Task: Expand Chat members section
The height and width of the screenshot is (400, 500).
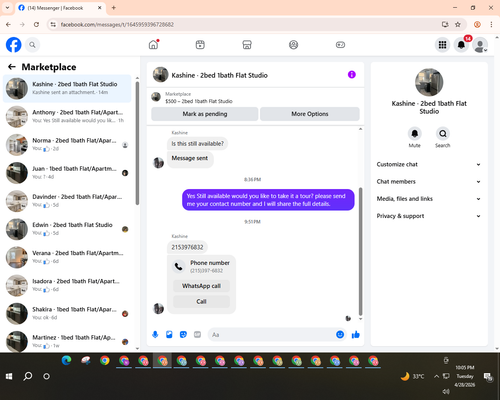Action: tap(429, 182)
